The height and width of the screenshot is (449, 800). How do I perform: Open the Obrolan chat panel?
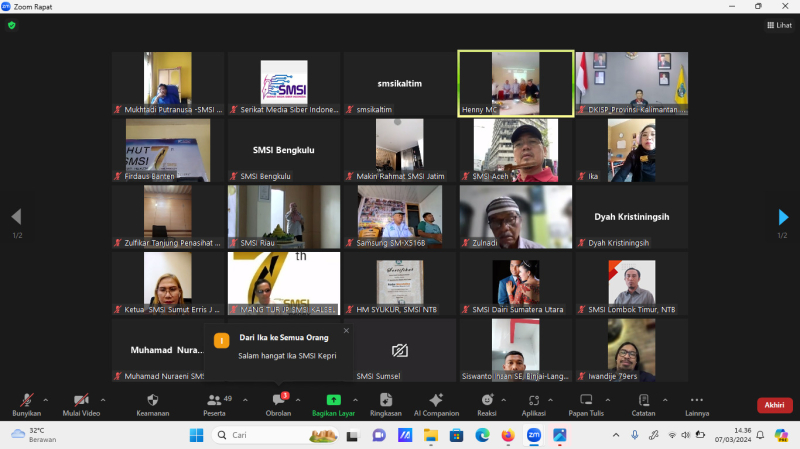278,403
